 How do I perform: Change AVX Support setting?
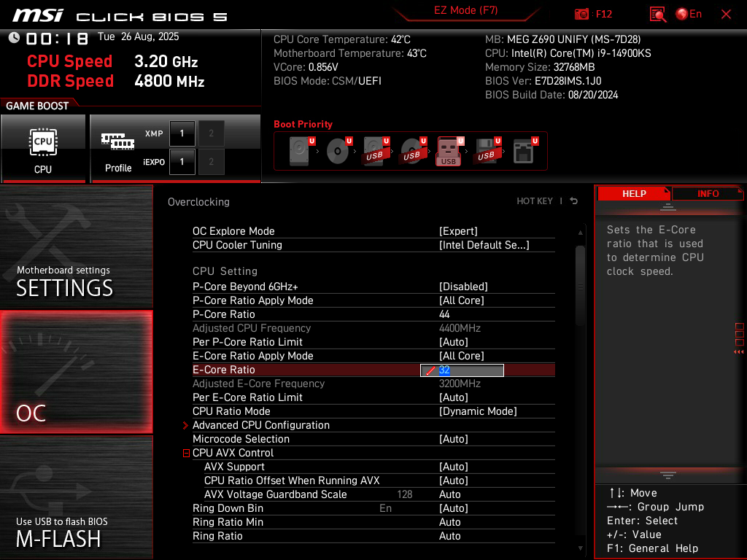[454, 467]
